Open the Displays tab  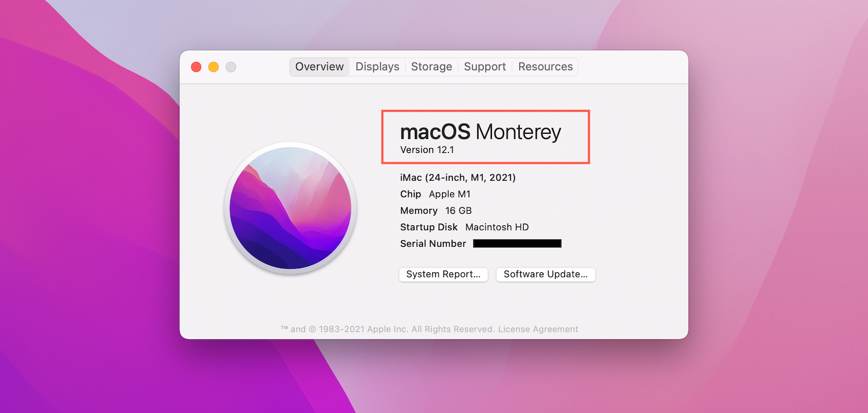377,67
